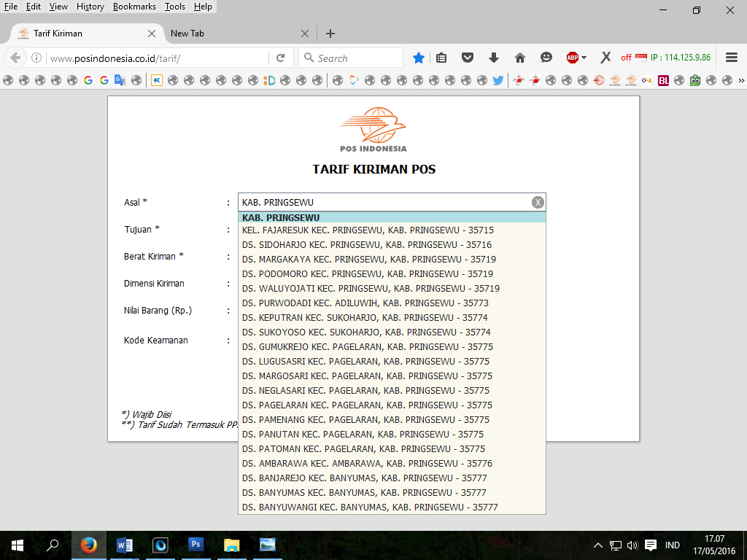Image resolution: width=747 pixels, height=560 pixels.
Task: Select DS. BANJAREJO 35777 suggestion
Action: [392, 478]
